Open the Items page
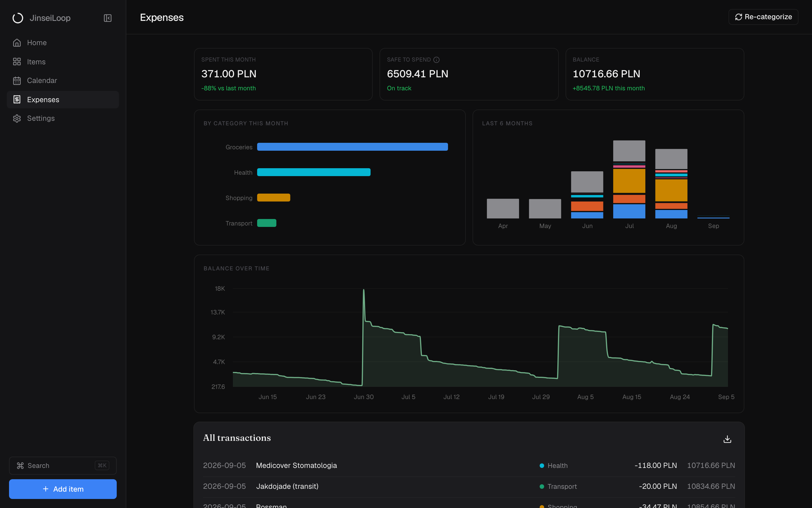 tap(63, 62)
